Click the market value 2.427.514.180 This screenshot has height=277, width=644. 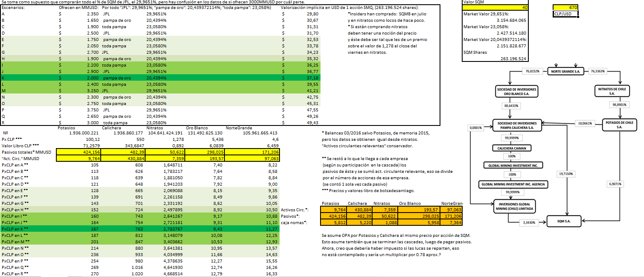pyautogui.click(x=511, y=33)
